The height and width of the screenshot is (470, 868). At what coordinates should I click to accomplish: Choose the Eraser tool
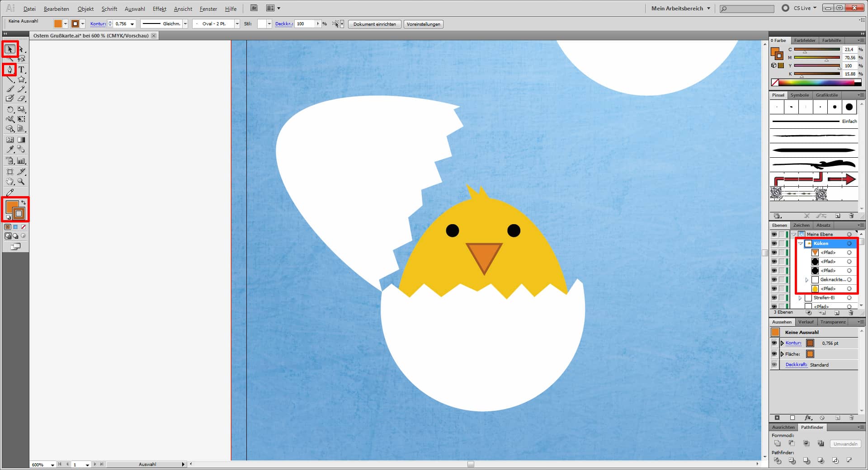[21, 99]
